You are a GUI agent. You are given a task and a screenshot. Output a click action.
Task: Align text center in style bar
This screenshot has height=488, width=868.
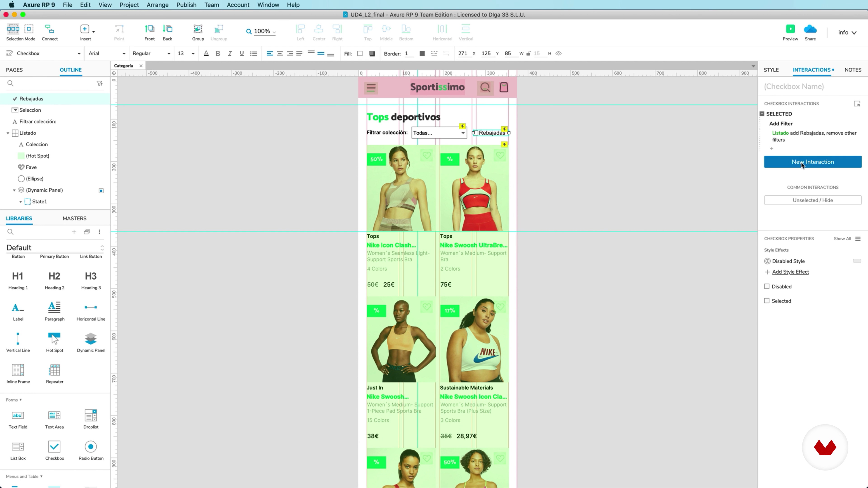(x=280, y=54)
